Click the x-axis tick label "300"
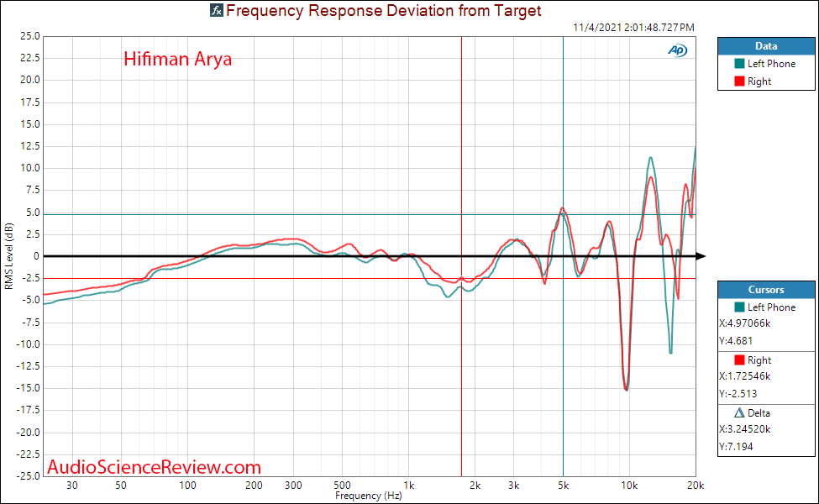 (293, 486)
